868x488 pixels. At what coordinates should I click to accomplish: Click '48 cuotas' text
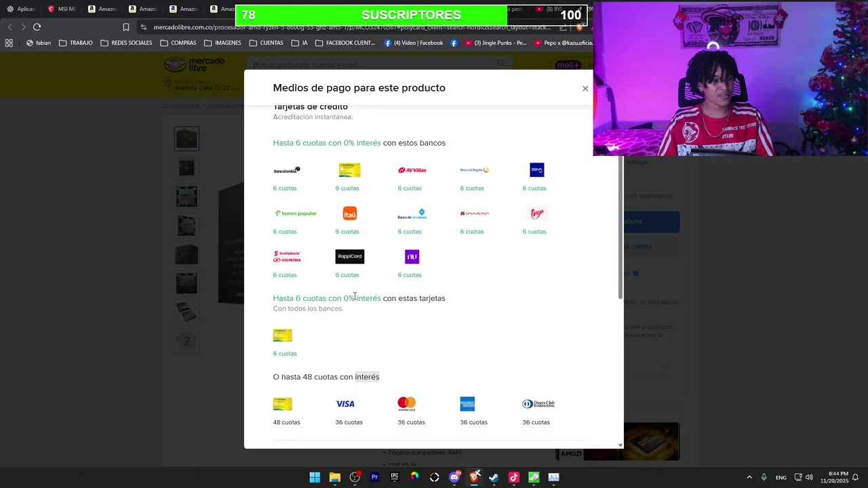click(x=286, y=422)
